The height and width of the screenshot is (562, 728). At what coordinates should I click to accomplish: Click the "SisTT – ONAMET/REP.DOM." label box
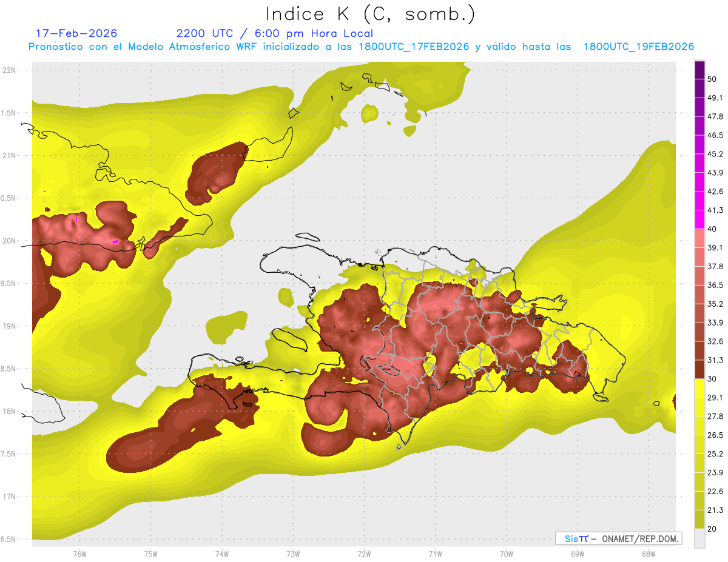click(x=619, y=538)
